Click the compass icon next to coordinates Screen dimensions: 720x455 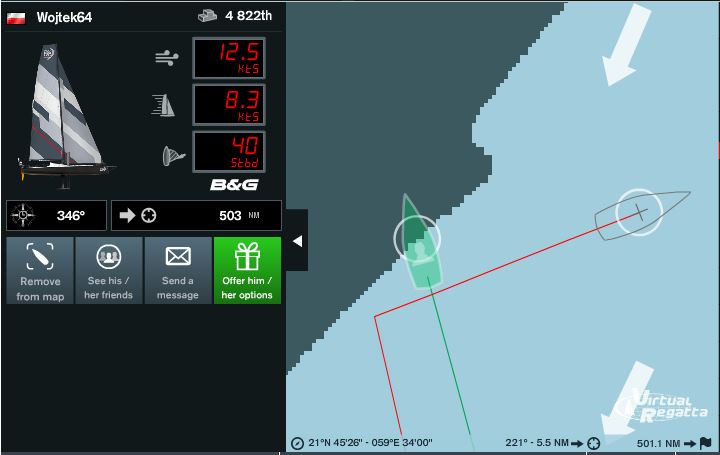297,444
